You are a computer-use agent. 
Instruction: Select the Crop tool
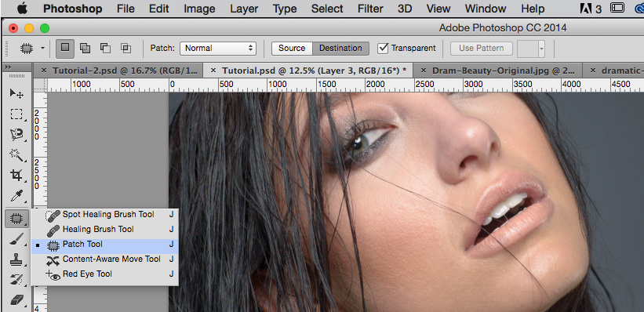click(16, 176)
